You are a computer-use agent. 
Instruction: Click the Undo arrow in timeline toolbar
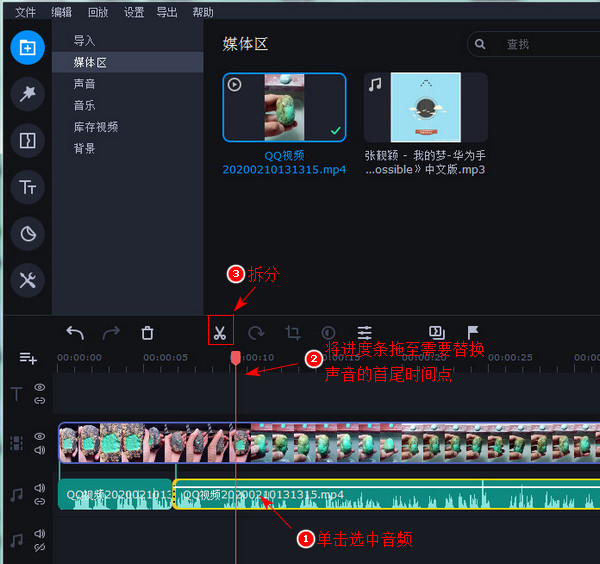click(x=75, y=333)
